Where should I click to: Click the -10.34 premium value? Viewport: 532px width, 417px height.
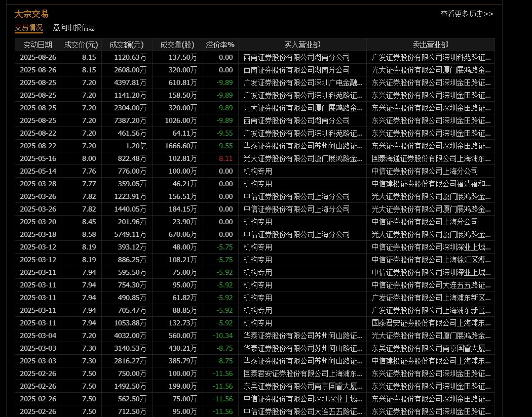(222, 336)
